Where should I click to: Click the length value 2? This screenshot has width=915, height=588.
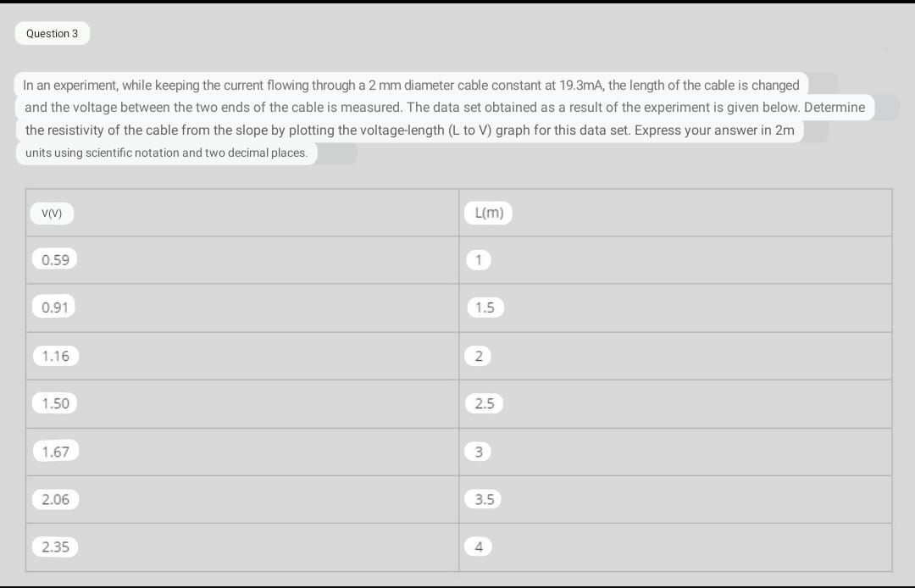479,356
